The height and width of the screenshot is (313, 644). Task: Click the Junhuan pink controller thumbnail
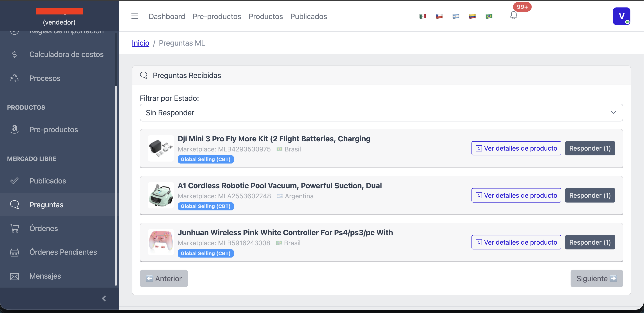(x=161, y=242)
